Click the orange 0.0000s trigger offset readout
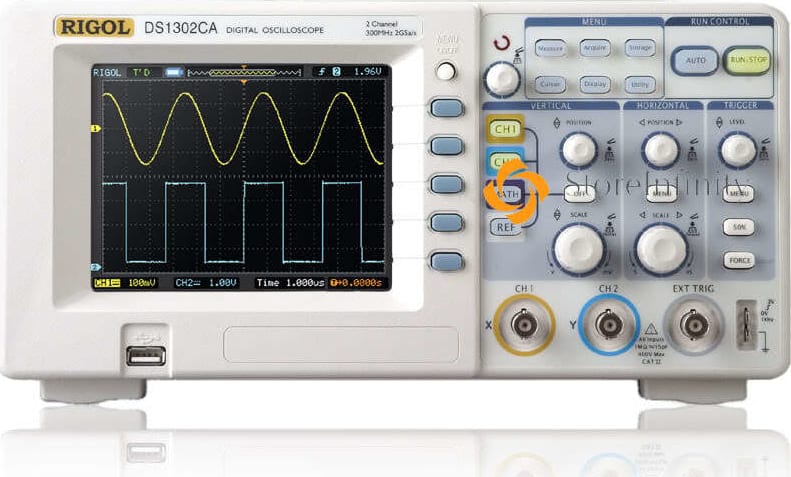Viewport: 791px width, 477px height. pos(356,283)
